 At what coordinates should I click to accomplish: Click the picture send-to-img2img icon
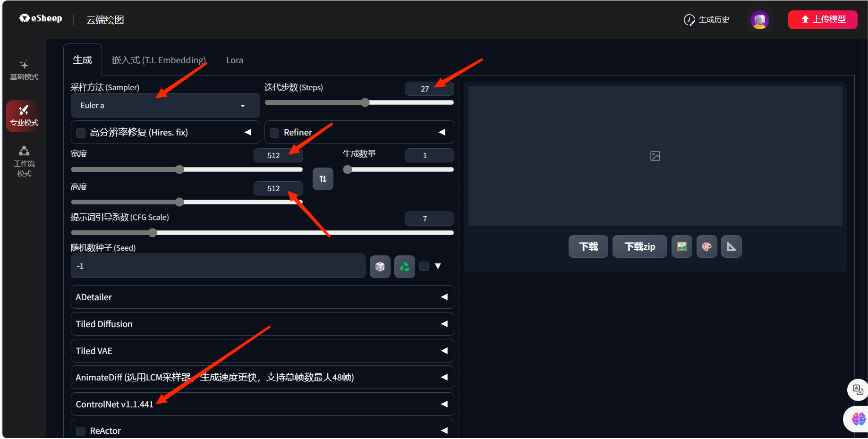[681, 246]
